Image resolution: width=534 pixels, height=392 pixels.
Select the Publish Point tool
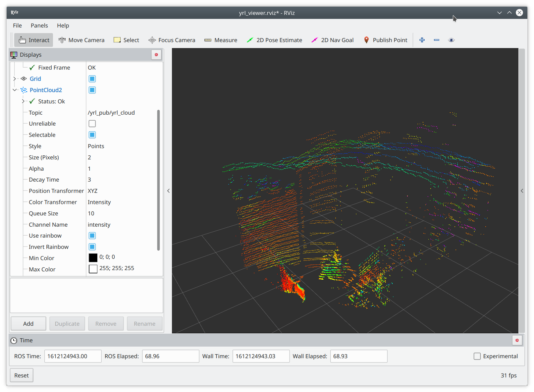click(x=385, y=40)
